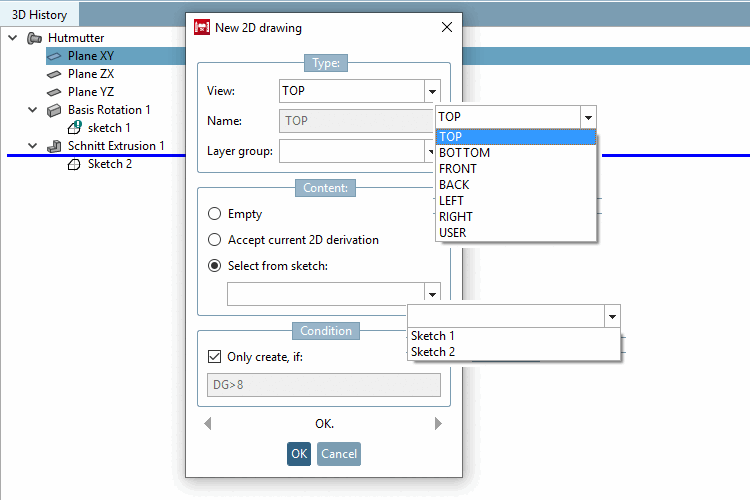Screen dimensions: 750x500
Task: Select the Empty radio button
Action: click(x=214, y=213)
